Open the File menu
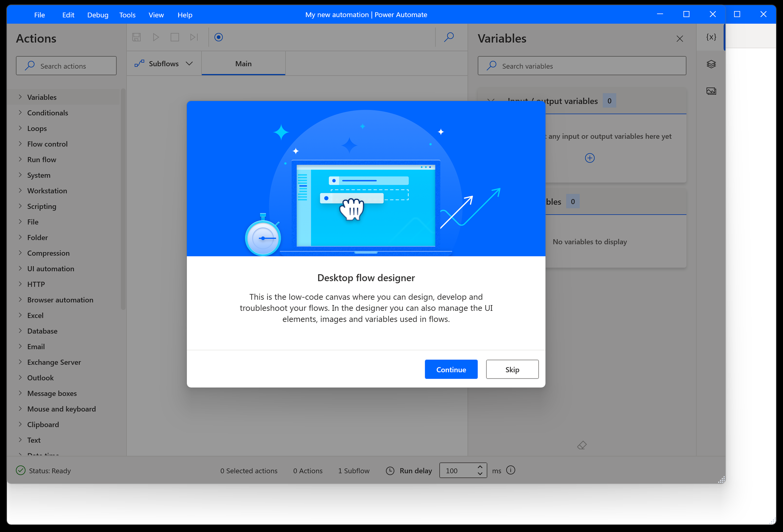This screenshot has width=783, height=532. coord(39,15)
